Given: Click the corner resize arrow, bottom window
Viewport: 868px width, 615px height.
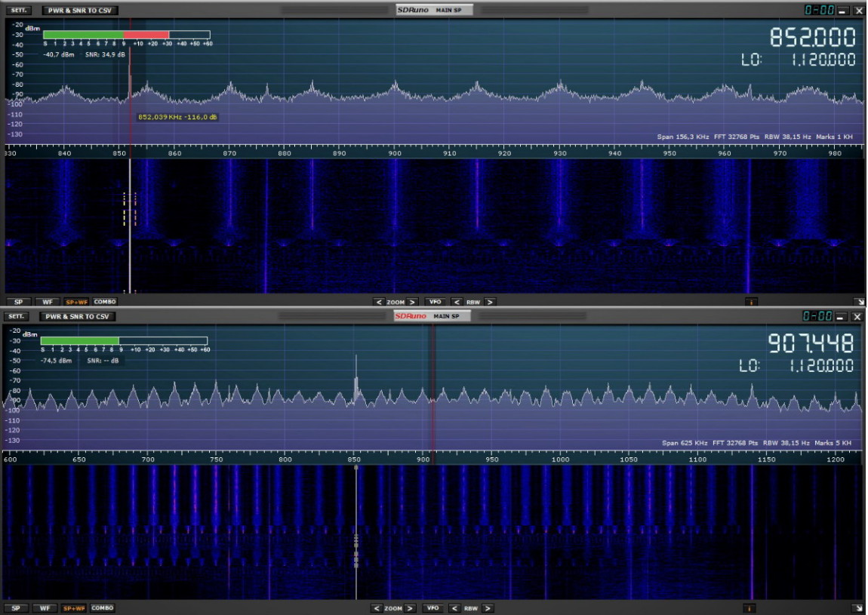Looking at the screenshot, I should pyautogui.click(x=860, y=607).
